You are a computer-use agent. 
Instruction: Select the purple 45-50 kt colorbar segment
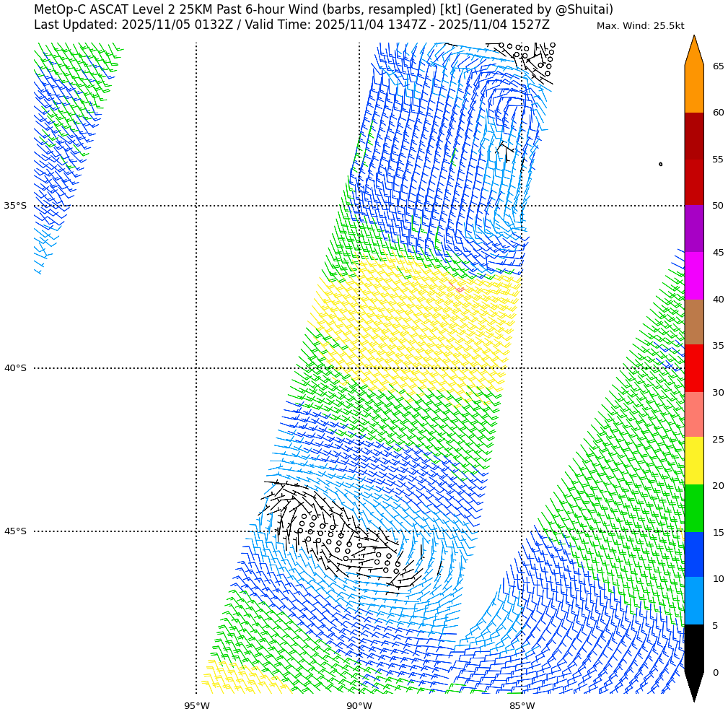(x=693, y=228)
